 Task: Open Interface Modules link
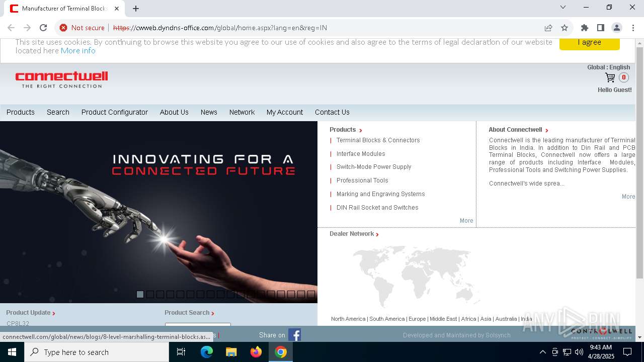pyautogui.click(x=361, y=154)
